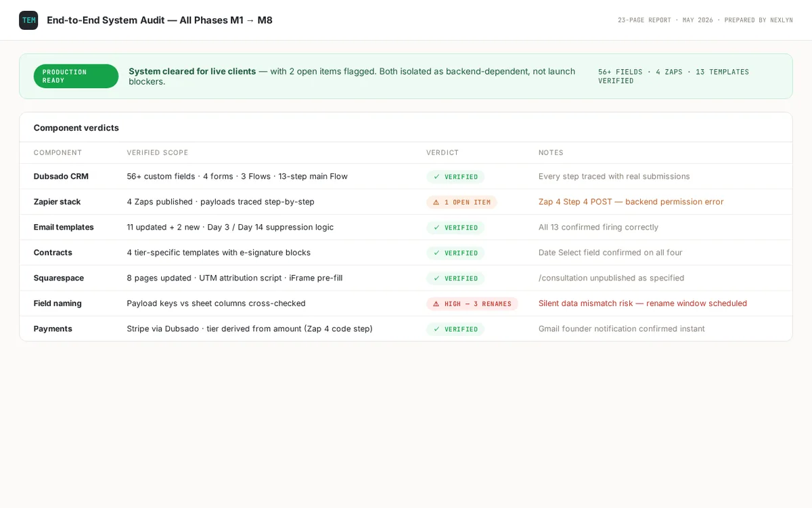This screenshot has height=508, width=812.
Task: Click Dubsado CRM's Verified badge
Action: pos(455,177)
